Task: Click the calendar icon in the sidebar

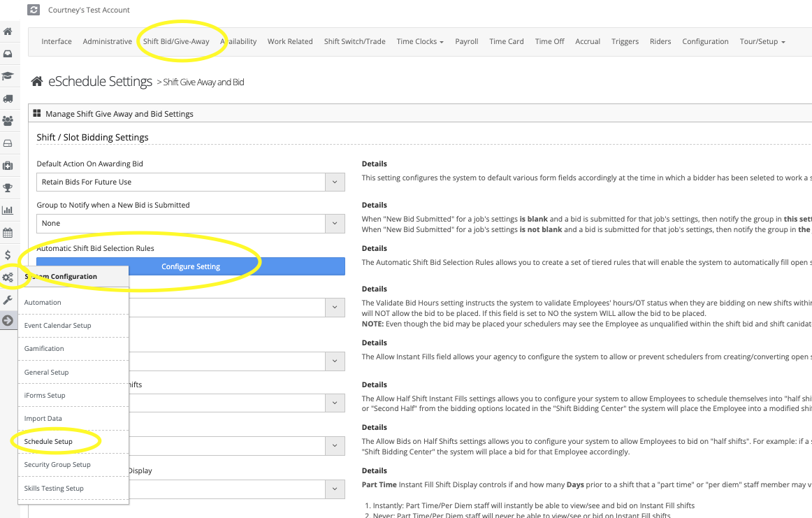Action: pyautogui.click(x=8, y=232)
